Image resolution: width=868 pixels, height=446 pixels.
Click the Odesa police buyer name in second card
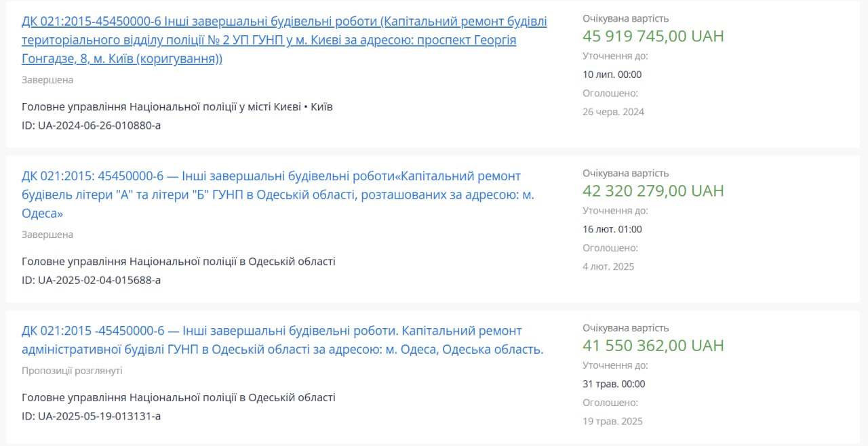pos(178,261)
